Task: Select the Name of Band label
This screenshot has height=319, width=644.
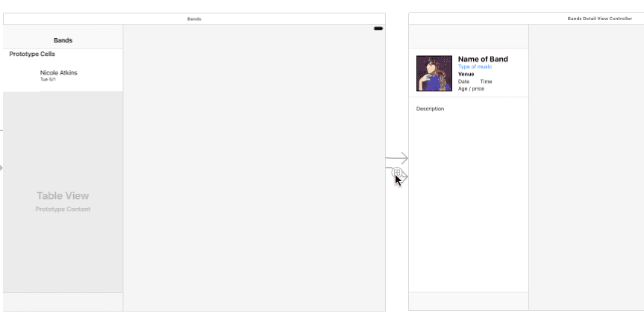Action: click(483, 59)
